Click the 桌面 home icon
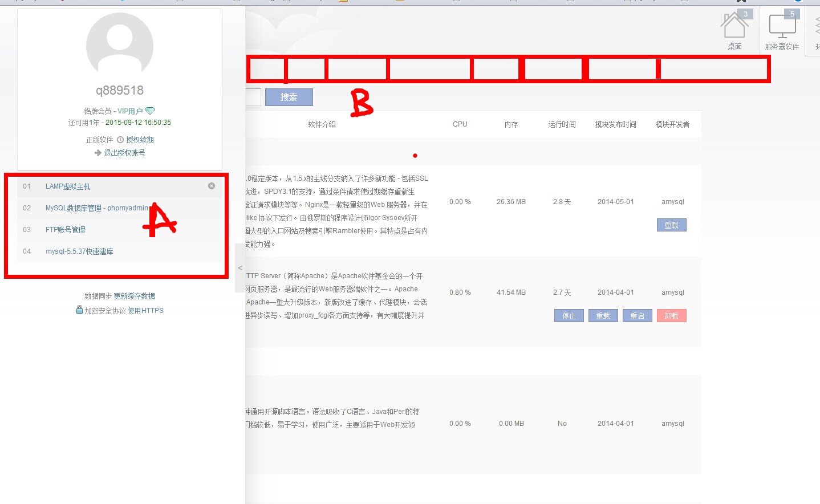The height and width of the screenshot is (504, 820). click(734, 26)
